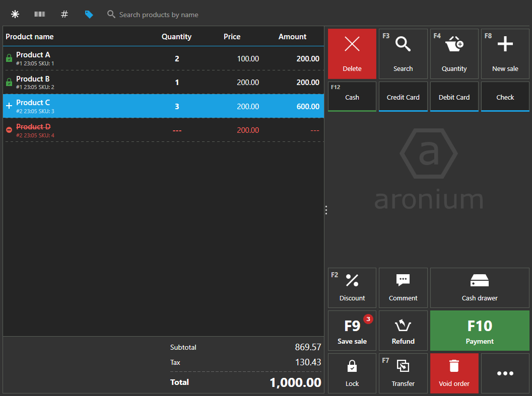Click the barcode entry icon in the toolbar
532x396 pixels.
[39, 14]
